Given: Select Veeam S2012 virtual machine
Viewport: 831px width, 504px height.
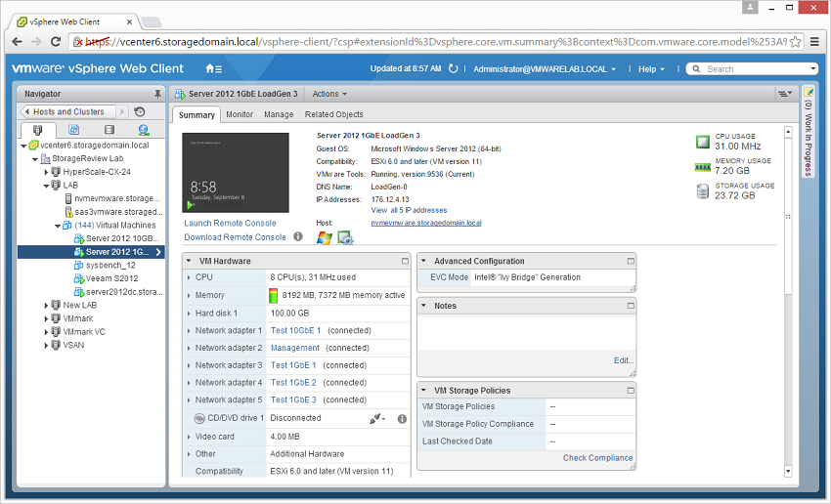Looking at the screenshot, I should click(111, 278).
